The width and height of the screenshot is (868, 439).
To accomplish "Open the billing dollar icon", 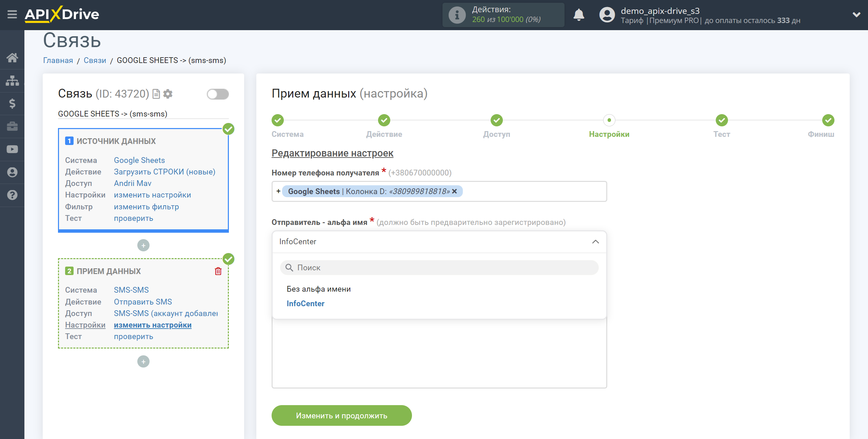I will [12, 103].
